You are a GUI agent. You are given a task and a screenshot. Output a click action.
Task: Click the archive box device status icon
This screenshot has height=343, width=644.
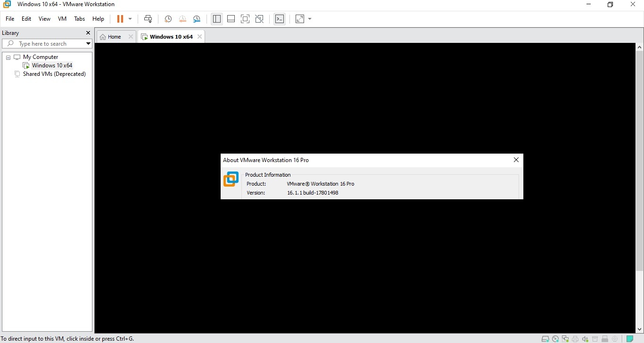pyautogui.click(x=595, y=339)
